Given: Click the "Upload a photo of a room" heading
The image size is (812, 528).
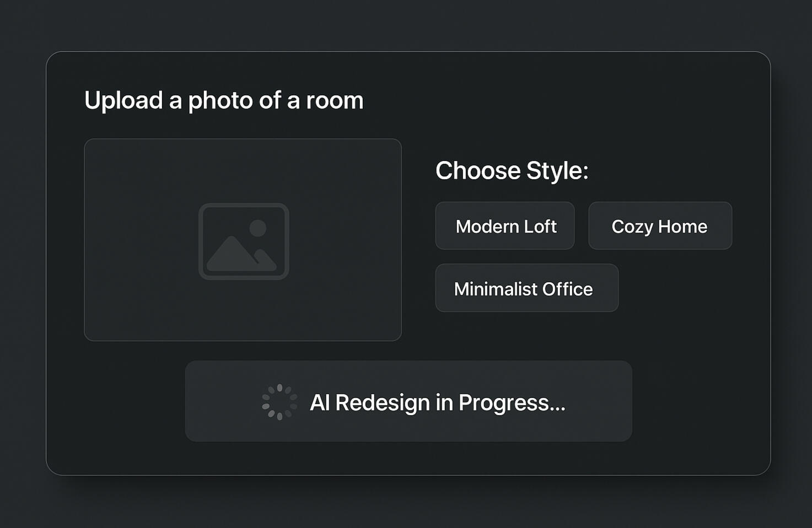Looking at the screenshot, I should click(x=224, y=100).
